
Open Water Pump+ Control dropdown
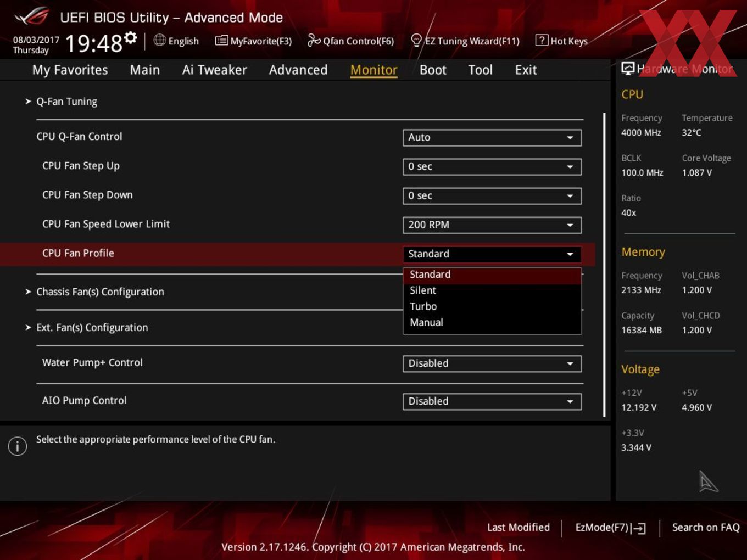[x=492, y=363]
